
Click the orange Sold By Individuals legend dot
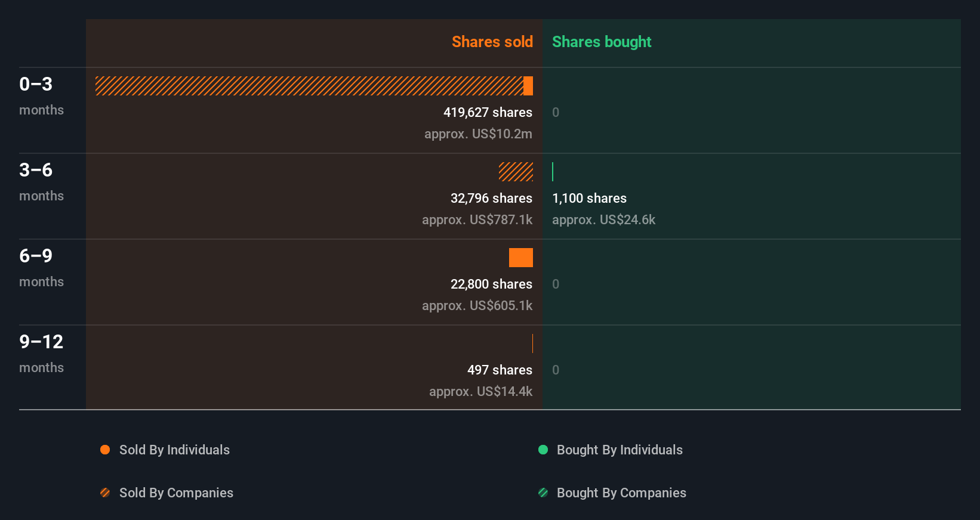tap(105, 450)
